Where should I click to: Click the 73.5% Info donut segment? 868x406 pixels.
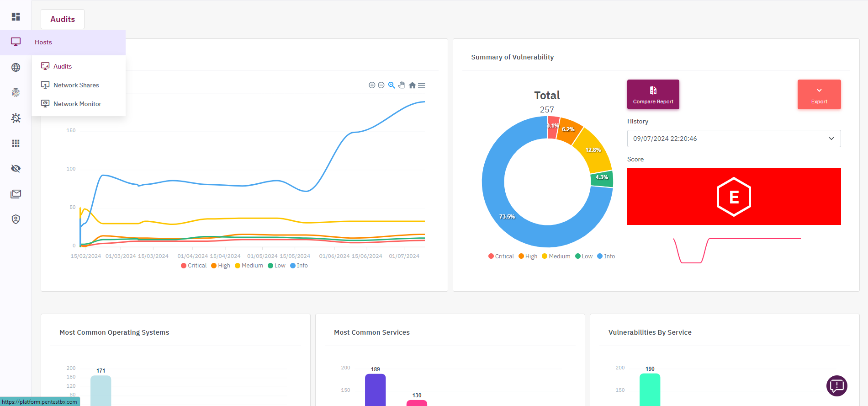click(507, 217)
